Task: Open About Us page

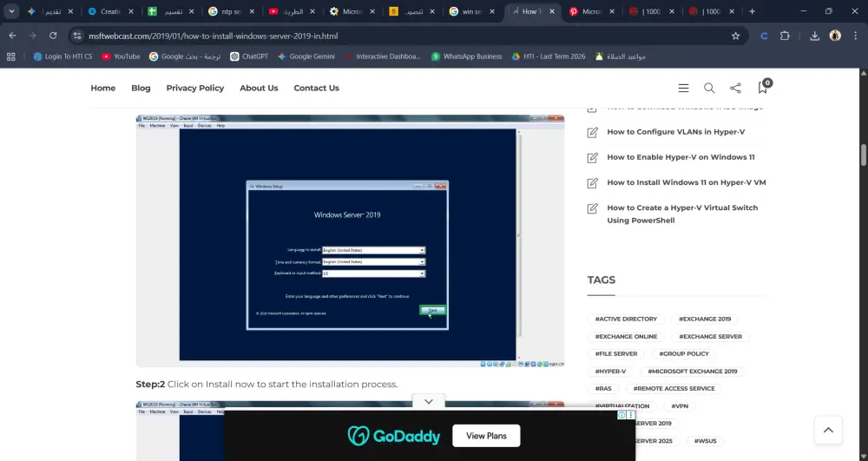Action: click(259, 88)
